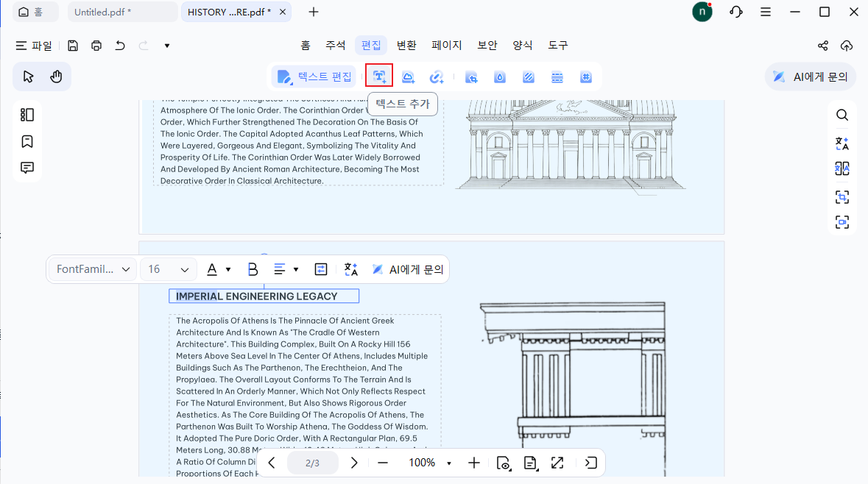Open the hamburger menu in title bar
The height and width of the screenshot is (484, 868).
coord(766,12)
